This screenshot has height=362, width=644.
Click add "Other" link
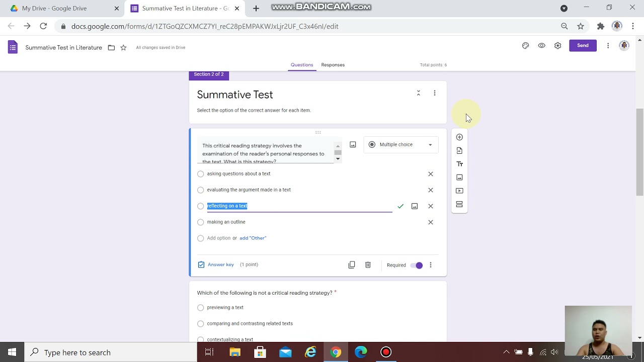(253, 238)
